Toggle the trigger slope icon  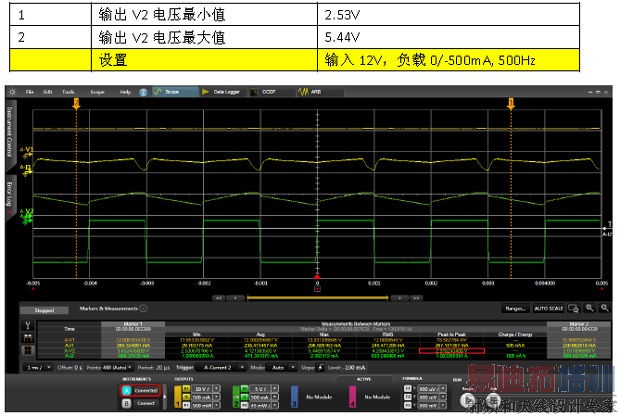[320, 368]
